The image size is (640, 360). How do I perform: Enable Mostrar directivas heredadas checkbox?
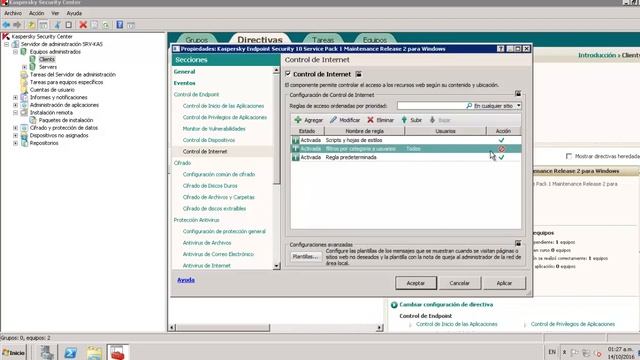569,156
